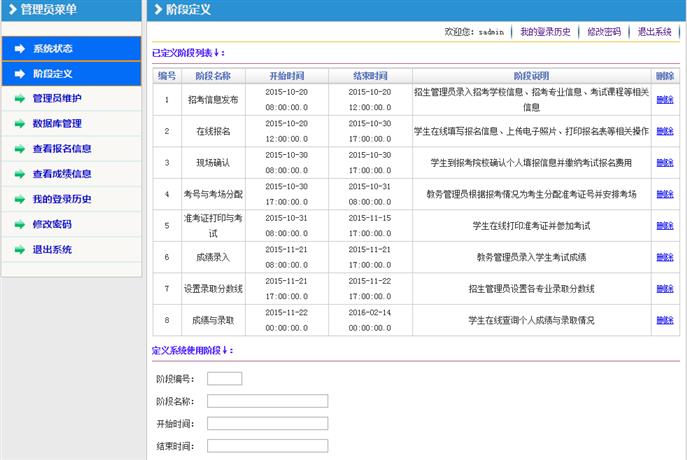Click description 招生管理员设置各专业录取分数线
Screen dimensions: 687x460
(531, 289)
